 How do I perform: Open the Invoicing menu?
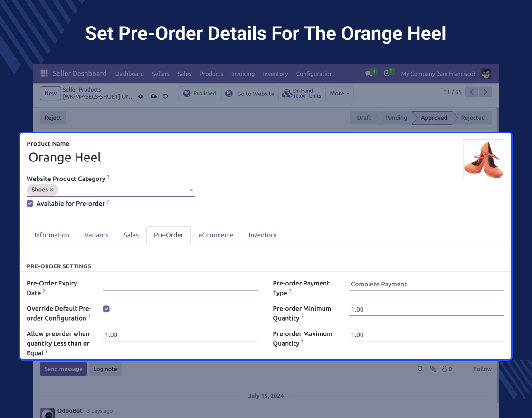tap(243, 74)
